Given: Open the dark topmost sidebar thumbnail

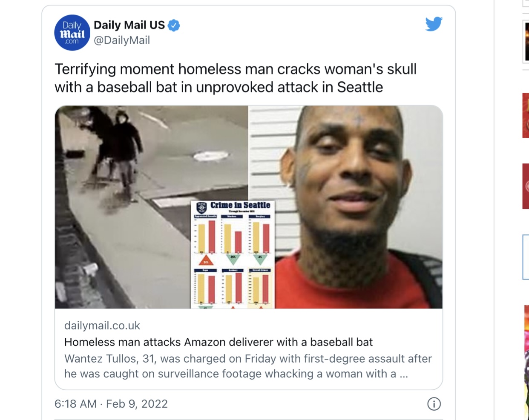Looking at the screenshot, I should pyautogui.click(x=526, y=42).
